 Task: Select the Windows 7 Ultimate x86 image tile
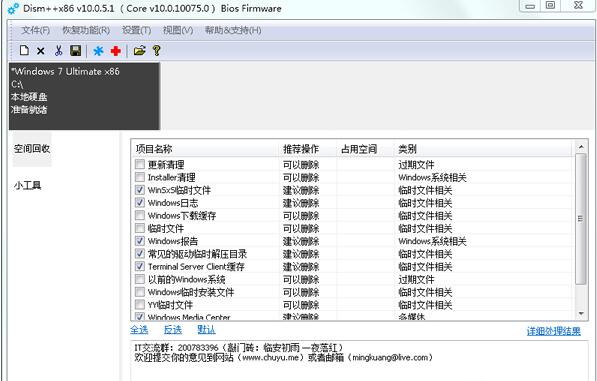coord(85,96)
